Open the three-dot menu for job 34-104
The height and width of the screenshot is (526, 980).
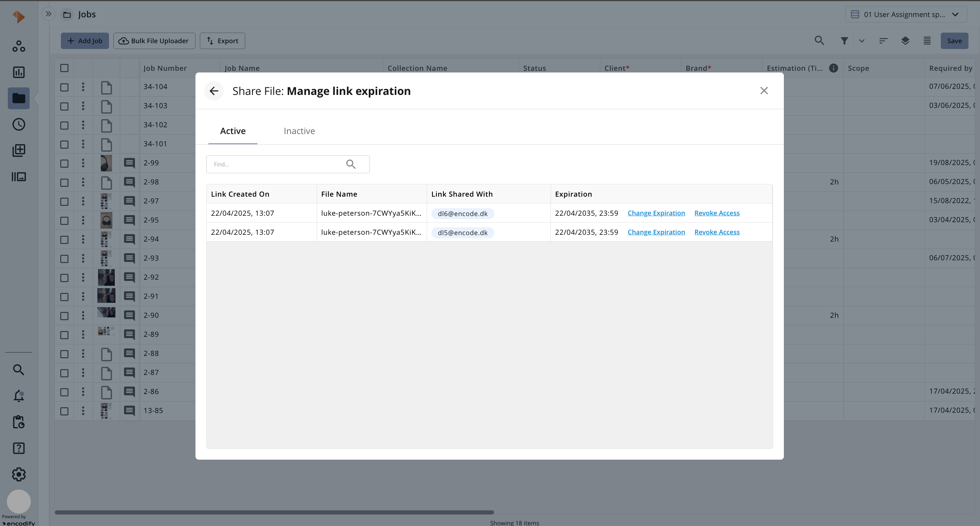point(83,87)
